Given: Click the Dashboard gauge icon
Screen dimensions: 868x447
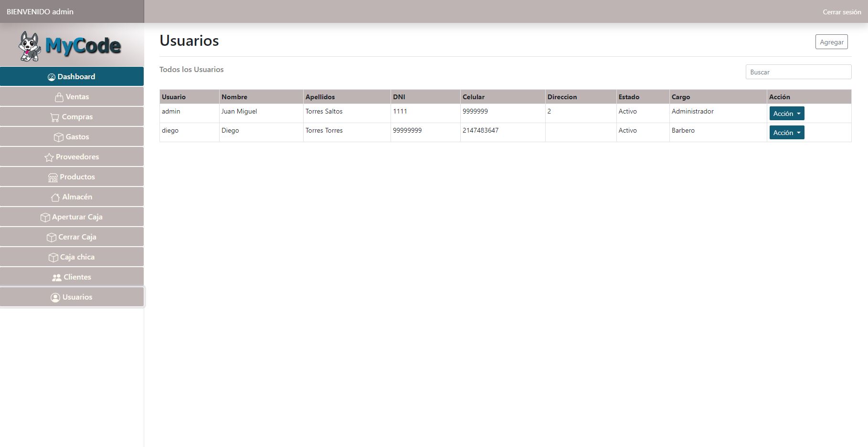Looking at the screenshot, I should click(x=52, y=77).
